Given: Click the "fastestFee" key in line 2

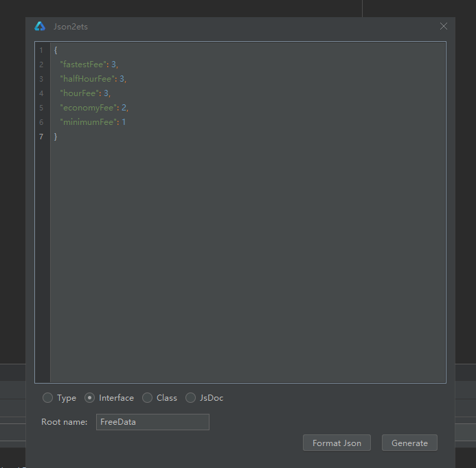Looking at the screenshot, I should coord(83,65).
